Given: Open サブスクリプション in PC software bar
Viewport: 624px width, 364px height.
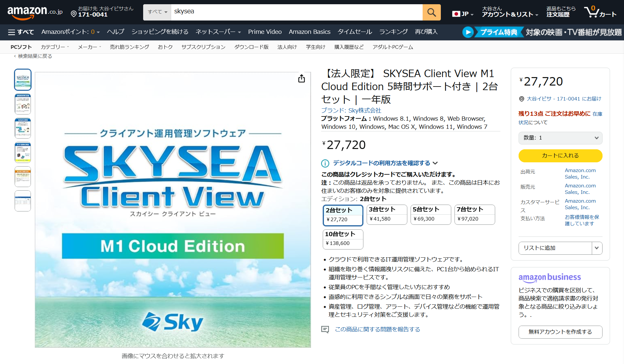Looking at the screenshot, I should click(203, 47).
